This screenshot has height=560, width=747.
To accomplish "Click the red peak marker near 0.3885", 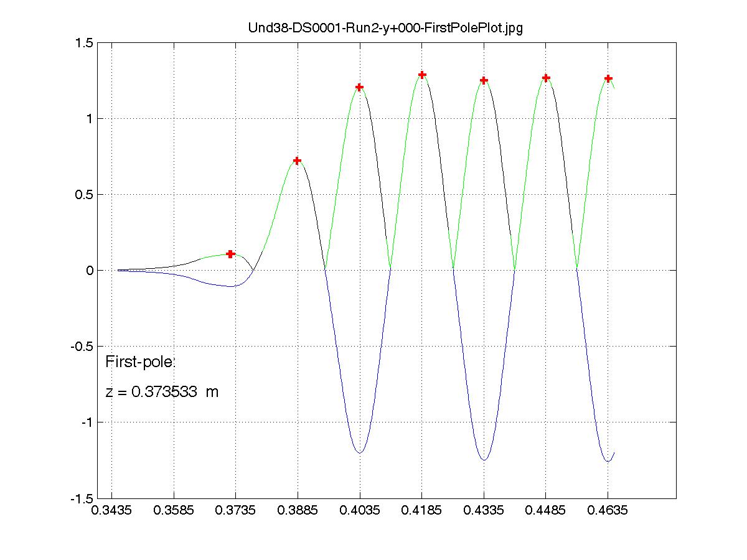I will click(x=297, y=161).
